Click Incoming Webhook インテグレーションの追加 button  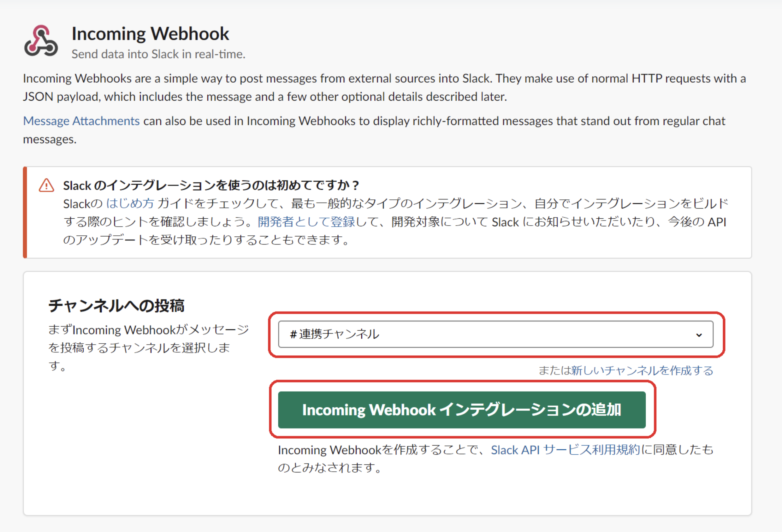pyautogui.click(x=462, y=410)
